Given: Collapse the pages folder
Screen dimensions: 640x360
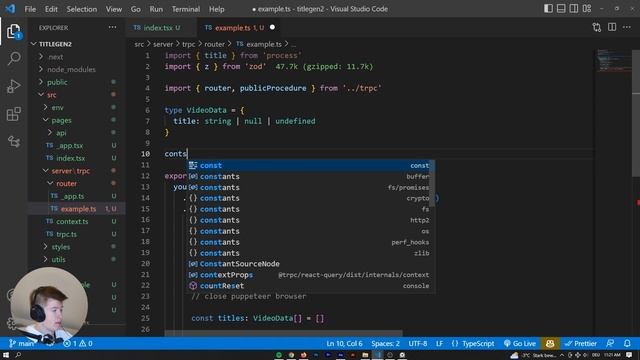Looking at the screenshot, I should (x=61, y=120).
